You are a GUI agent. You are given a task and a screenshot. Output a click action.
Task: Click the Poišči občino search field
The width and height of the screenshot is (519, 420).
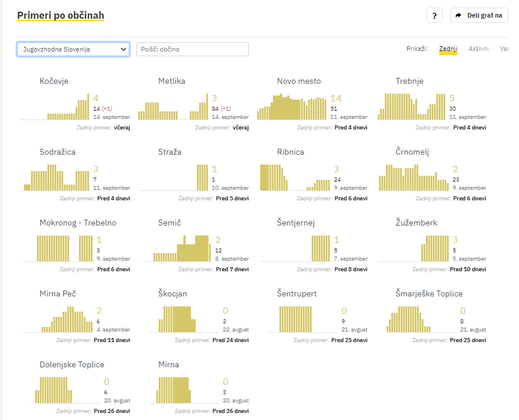click(193, 49)
